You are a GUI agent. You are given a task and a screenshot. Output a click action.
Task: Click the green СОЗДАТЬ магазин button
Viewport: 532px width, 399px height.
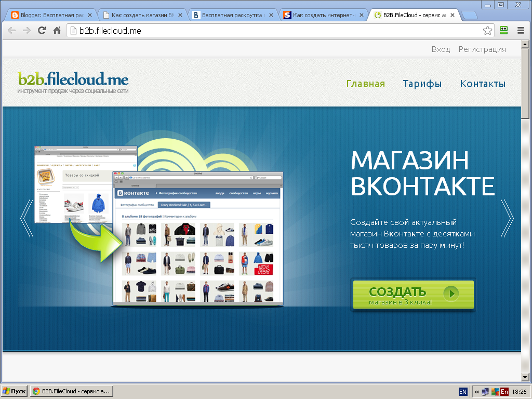[x=413, y=295]
